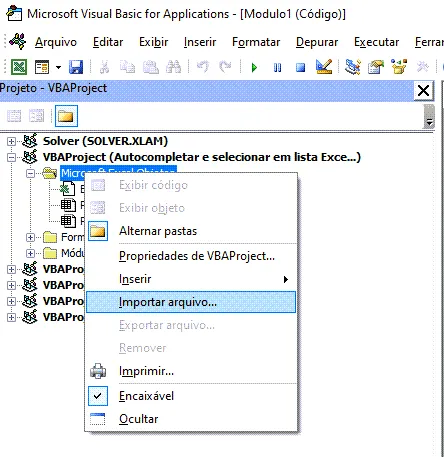Pause execution with Break icon

277,68
